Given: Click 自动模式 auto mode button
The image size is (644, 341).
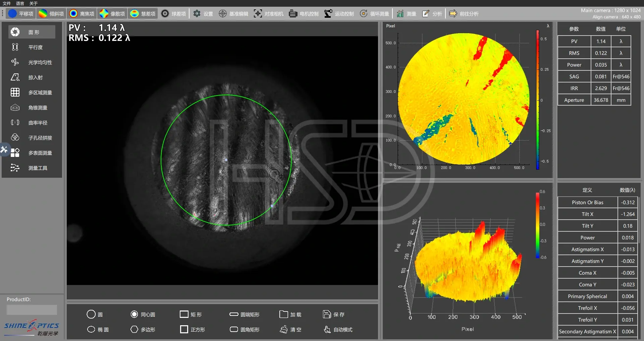Looking at the screenshot, I should (338, 330).
